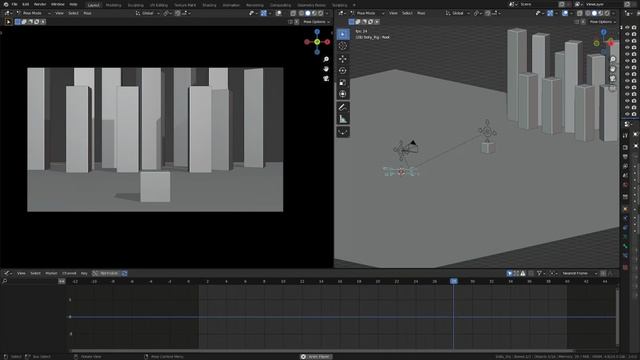Enable solid shading mode in right viewport
The width and height of the screenshot is (640, 360).
[594, 13]
